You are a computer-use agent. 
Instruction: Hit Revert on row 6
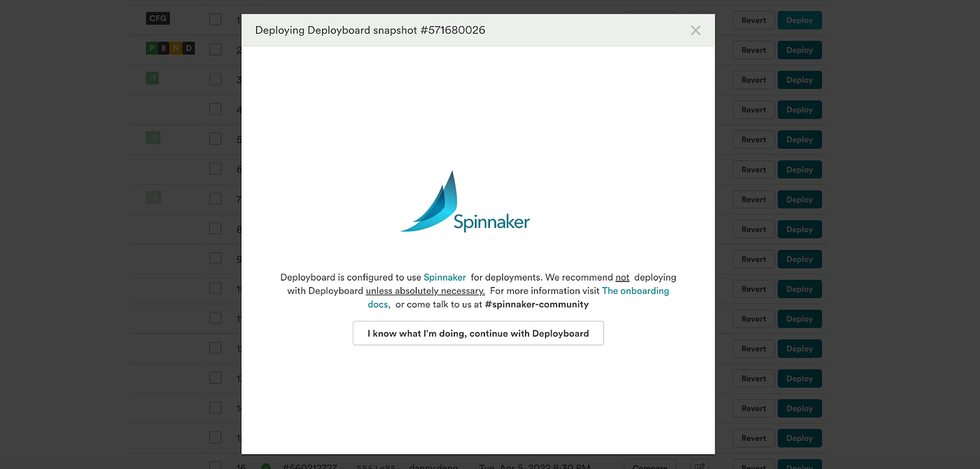coord(754,169)
